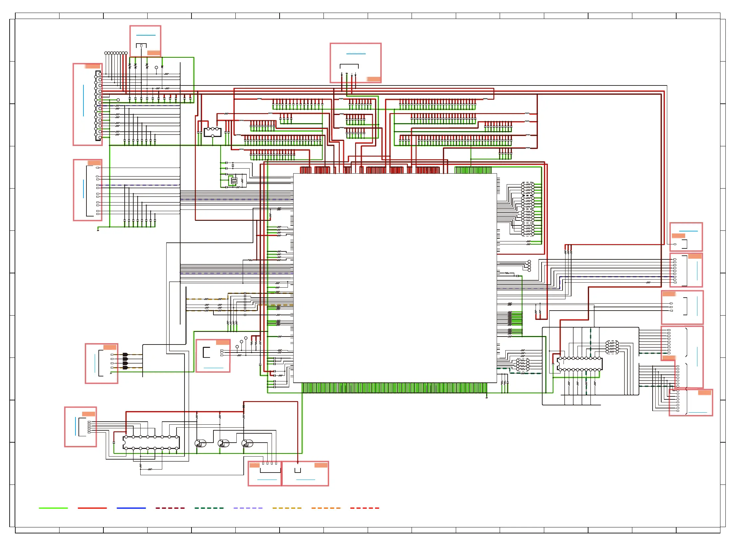This screenshot has width=754, height=560.
Task: Select the topmost single-pin connector block at right
Action: (x=686, y=237)
